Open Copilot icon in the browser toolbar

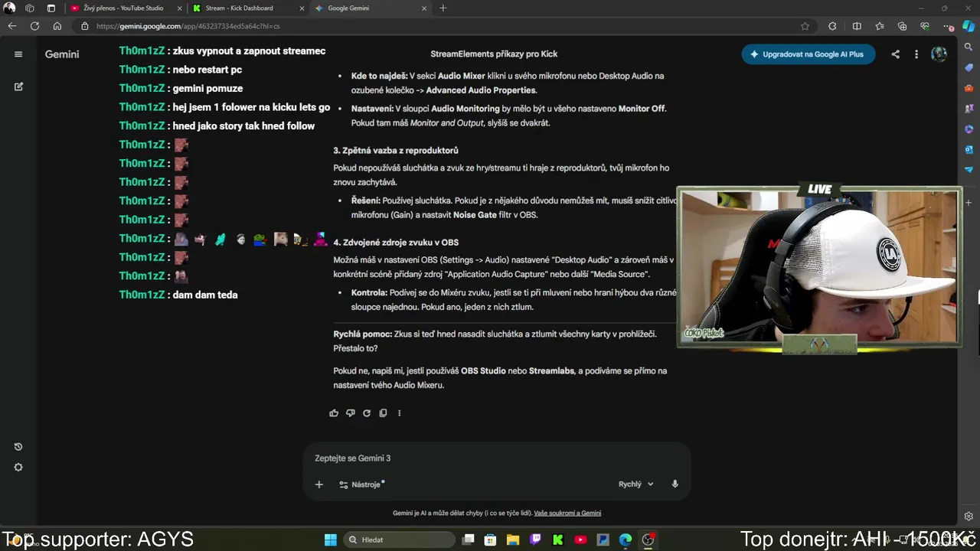click(x=969, y=26)
